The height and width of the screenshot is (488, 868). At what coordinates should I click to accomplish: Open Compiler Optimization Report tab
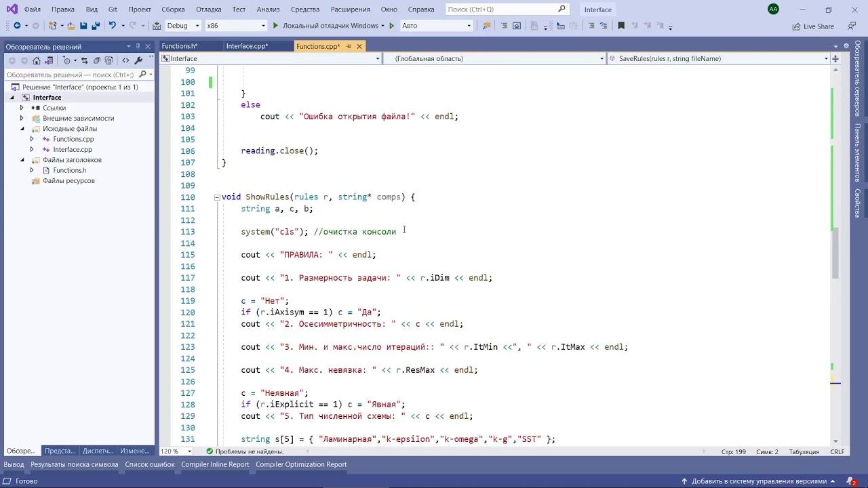tap(301, 464)
